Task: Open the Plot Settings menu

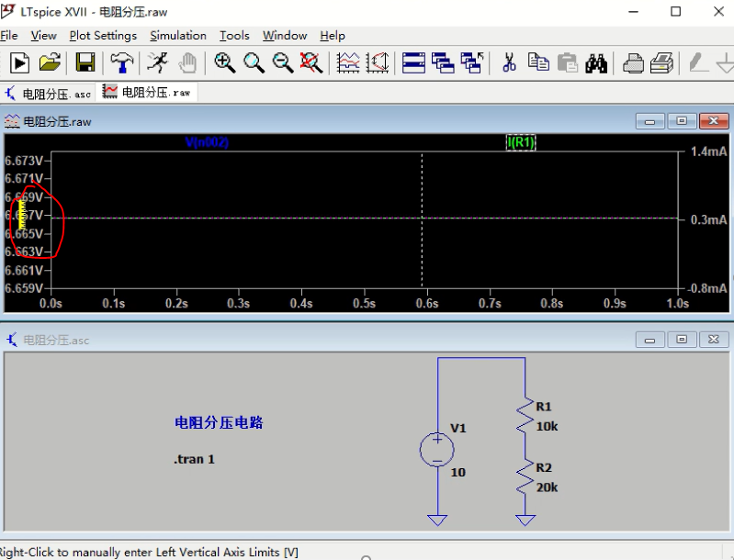Action: tap(103, 36)
